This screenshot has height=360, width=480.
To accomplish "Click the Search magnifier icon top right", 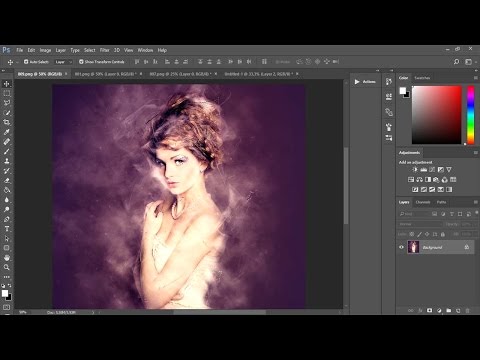I will (x=456, y=62).
